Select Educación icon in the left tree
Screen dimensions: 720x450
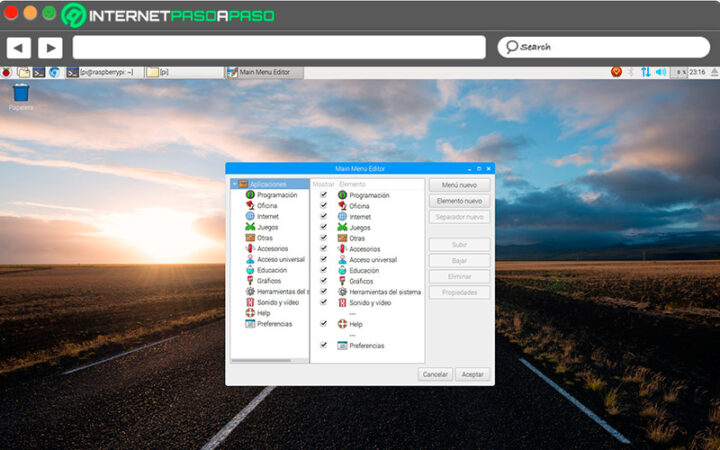point(250,270)
